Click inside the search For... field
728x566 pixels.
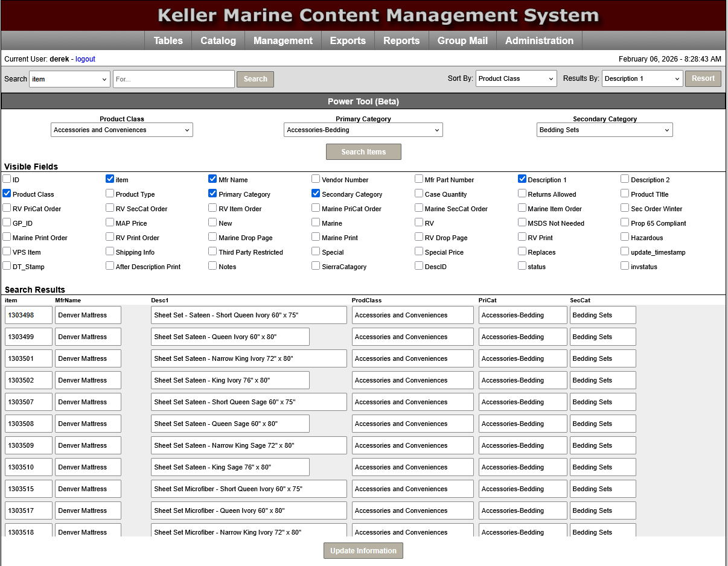click(173, 78)
